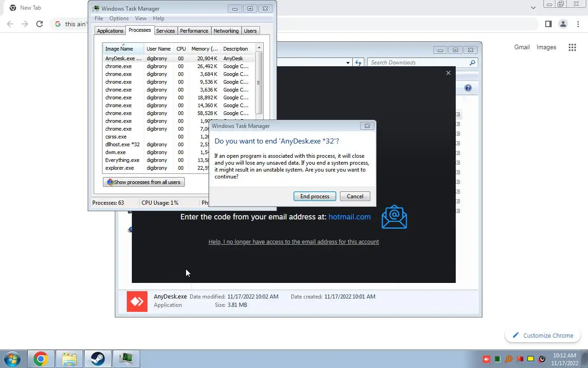The width and height of the screenshot is (588, 368).
Task: Confirm with End process button
Action: click(315, 196)
